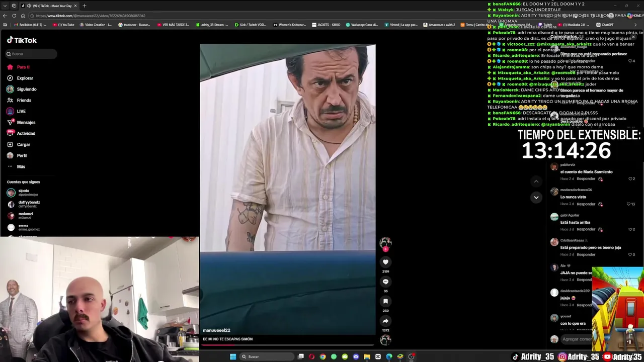Expand the Más menu

(16, 166)
